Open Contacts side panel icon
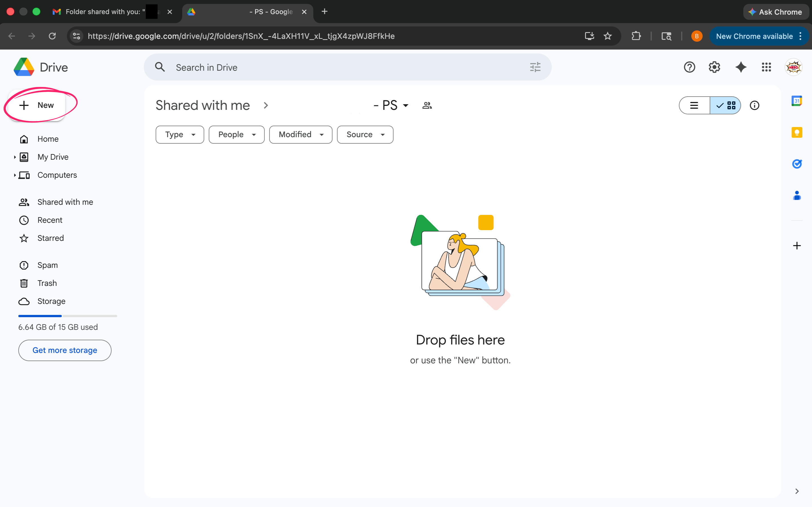This screenshot has width=812, height=507. pos(796,195)
